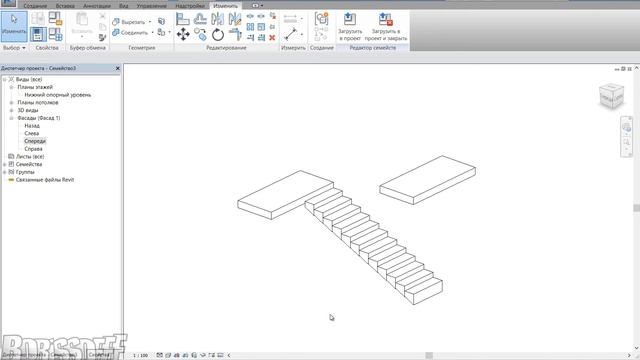This screenshot has height=360, width=640.
Task: Open the Вырезать dropdown arrow
Action: (150, 22)
